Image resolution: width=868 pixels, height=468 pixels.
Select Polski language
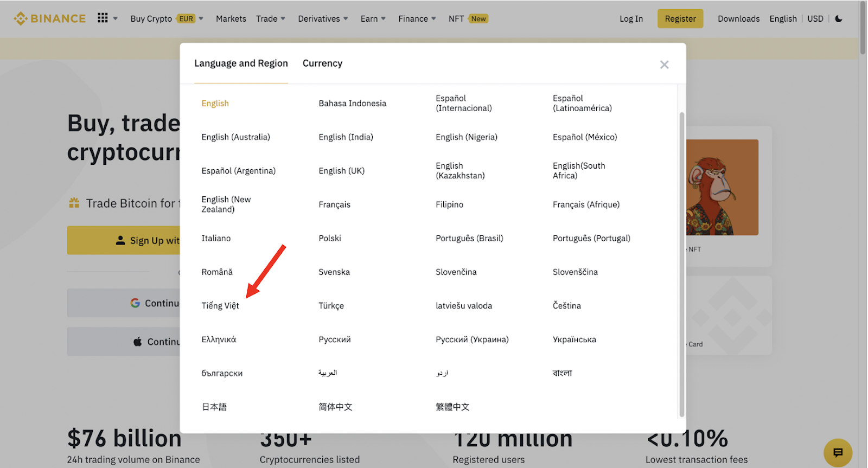[x=330, y=238]
